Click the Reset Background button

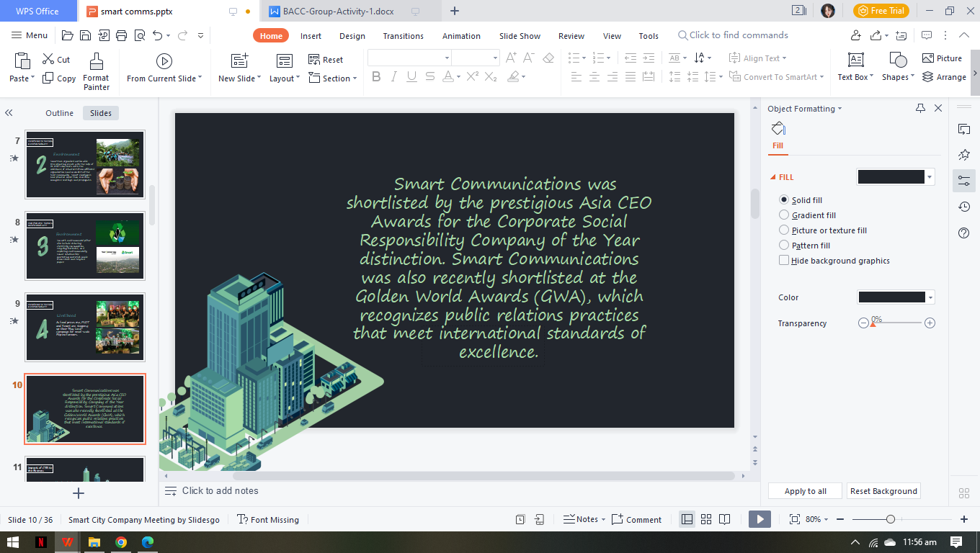click(883, 491)
